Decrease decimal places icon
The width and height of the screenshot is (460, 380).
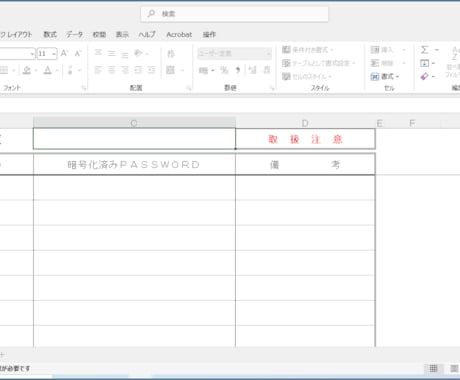266,70
